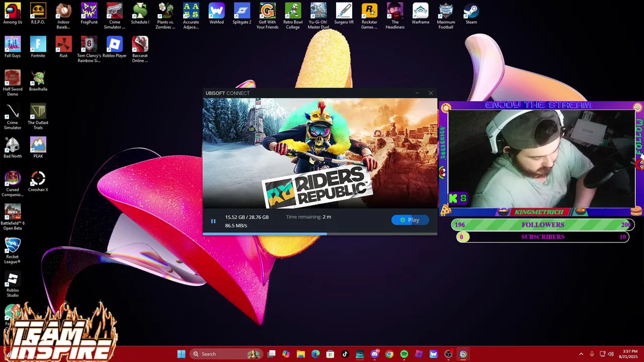Click the download progress bar in Ubisoft Connect
Viewport: 644px width, 362px height.
pyautogui.click(x=320, y=234)
